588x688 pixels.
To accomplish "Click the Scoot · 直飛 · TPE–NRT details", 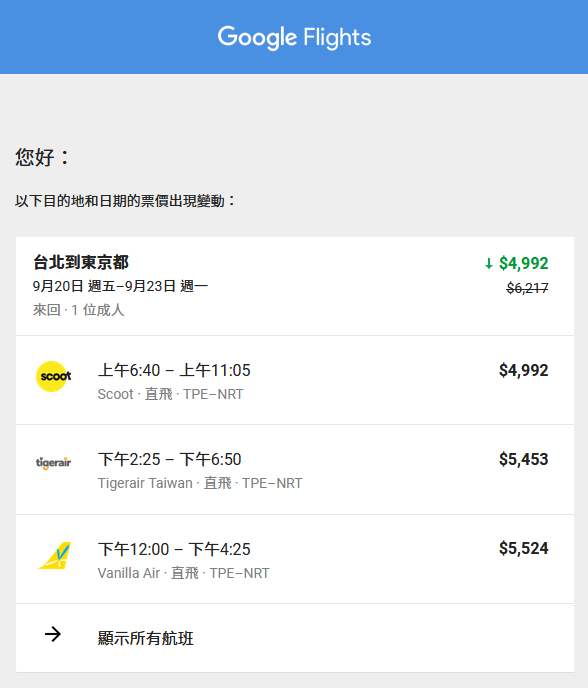I will (170, 394).
